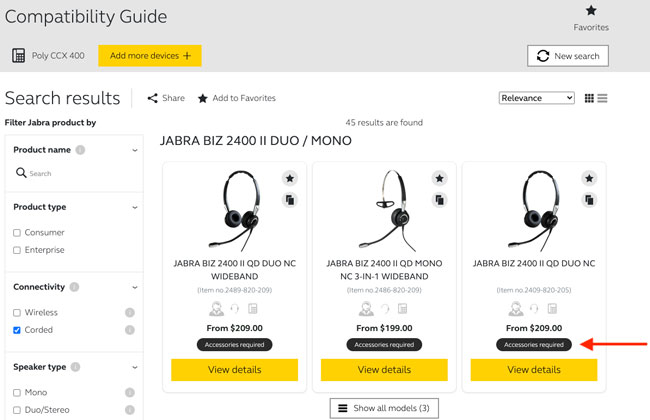
Task: Click info icon next to Product name
Action: [x=80, y=150]
